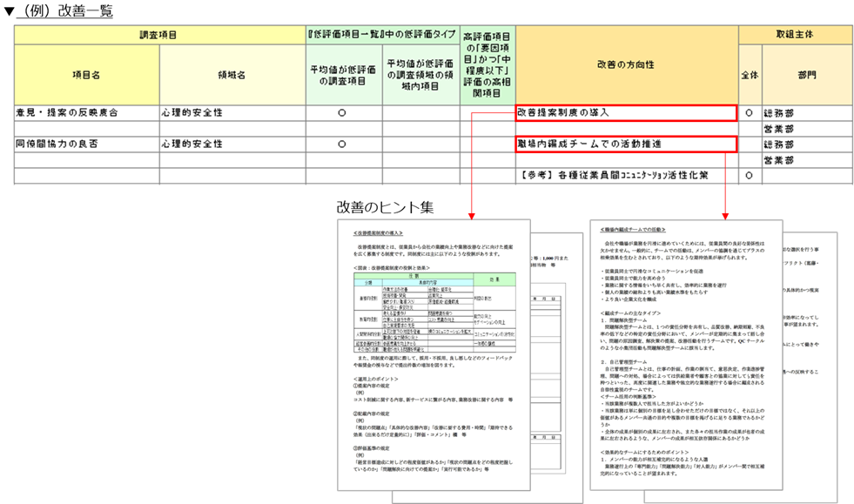Click the red arrowhead above the left hint document
The width and height of the screenshot is (854, 504).
tap(471, 215)
